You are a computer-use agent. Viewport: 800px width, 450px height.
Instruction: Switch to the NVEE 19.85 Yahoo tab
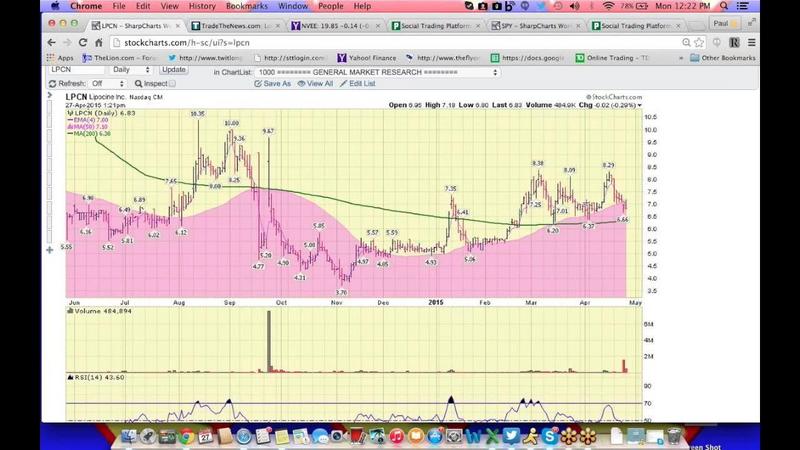(x=336, y=26)
